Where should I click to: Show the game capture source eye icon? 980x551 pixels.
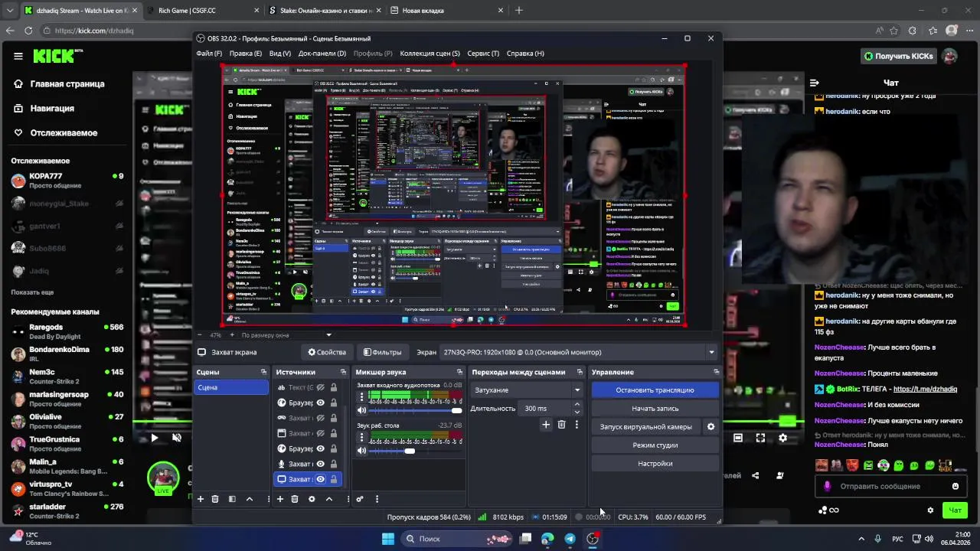pyautogui.click(x=321, y=418)
